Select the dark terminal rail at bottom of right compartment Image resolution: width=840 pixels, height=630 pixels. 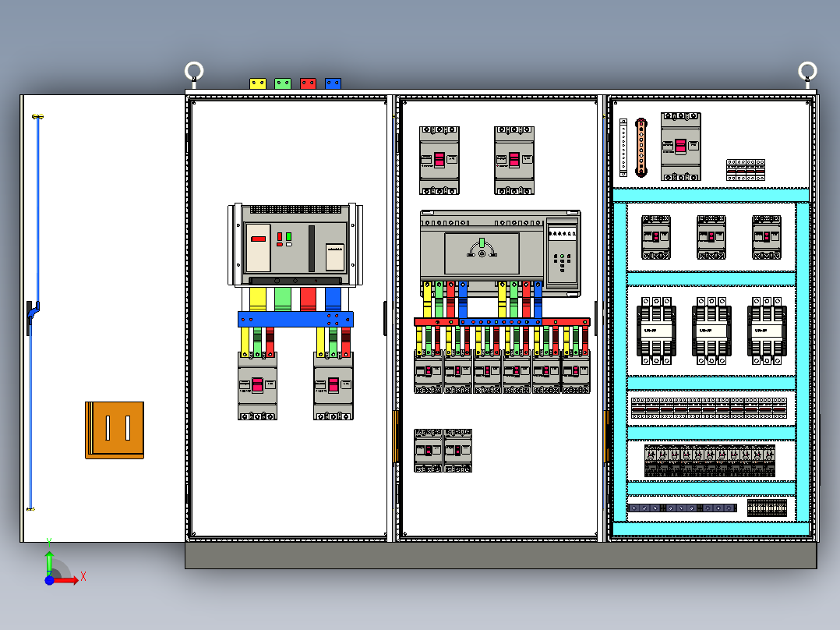click(x=682, y=508)
